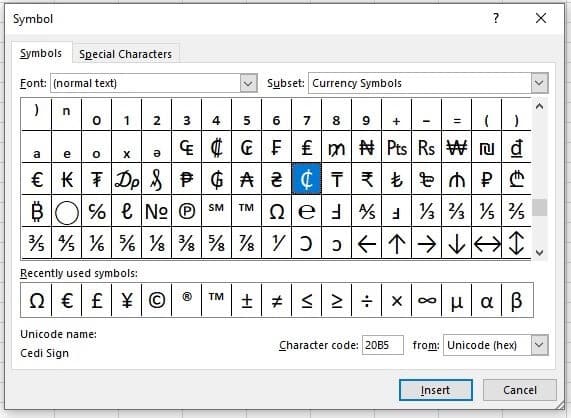571x418 pixels.
Task: Select the Turkish Lira sign
Action: [397, 179]
